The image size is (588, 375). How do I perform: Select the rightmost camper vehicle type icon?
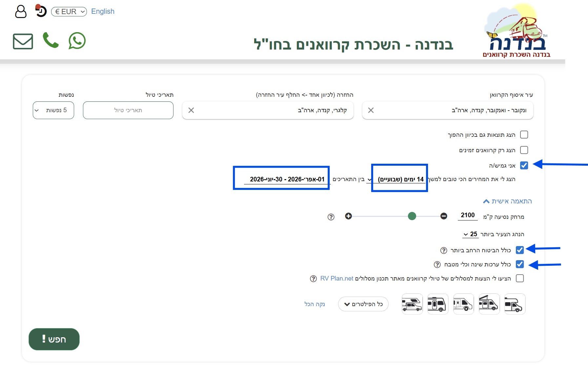point(515,304)
